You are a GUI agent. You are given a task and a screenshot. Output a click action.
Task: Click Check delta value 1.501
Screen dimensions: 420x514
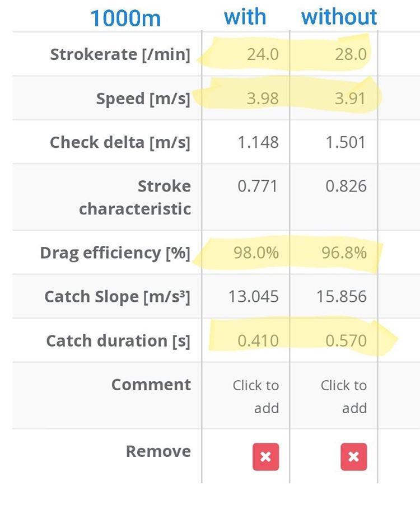(346, 142)
